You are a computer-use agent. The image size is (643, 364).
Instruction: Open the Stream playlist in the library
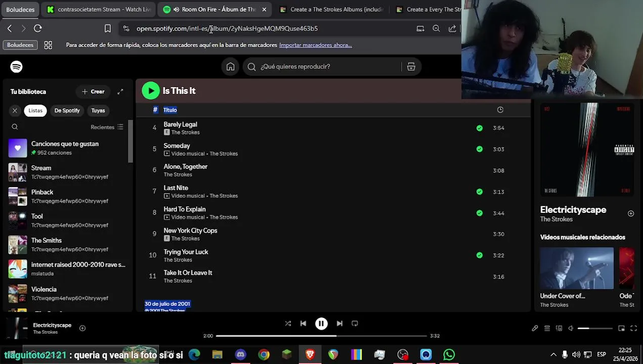(x=67, y=172)
